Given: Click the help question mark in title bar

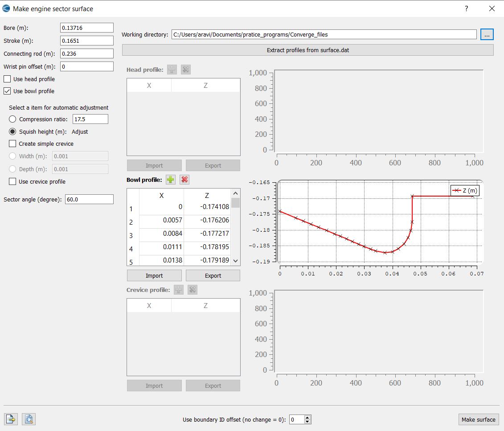Looking at the screenshot, I should click(467, 8).
